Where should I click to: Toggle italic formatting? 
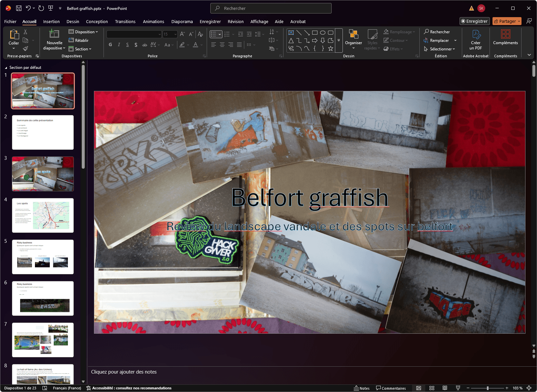click(x=119, y=44)
